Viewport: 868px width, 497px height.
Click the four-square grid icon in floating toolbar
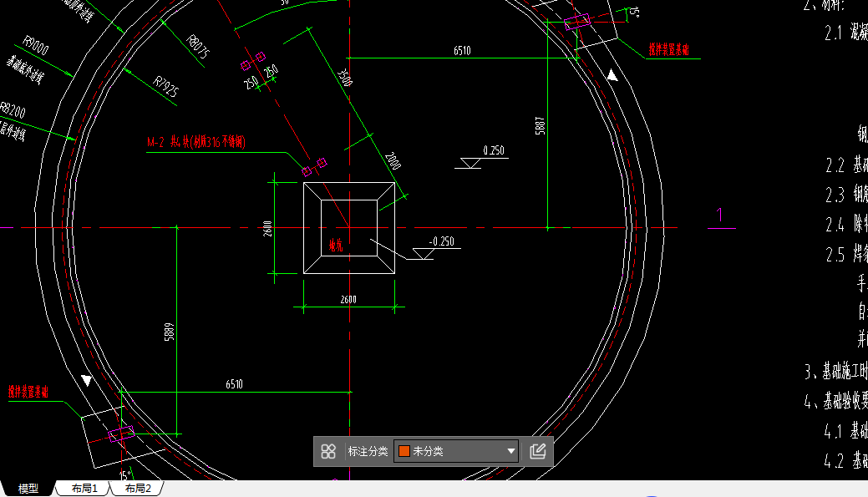tap(328, 452)
